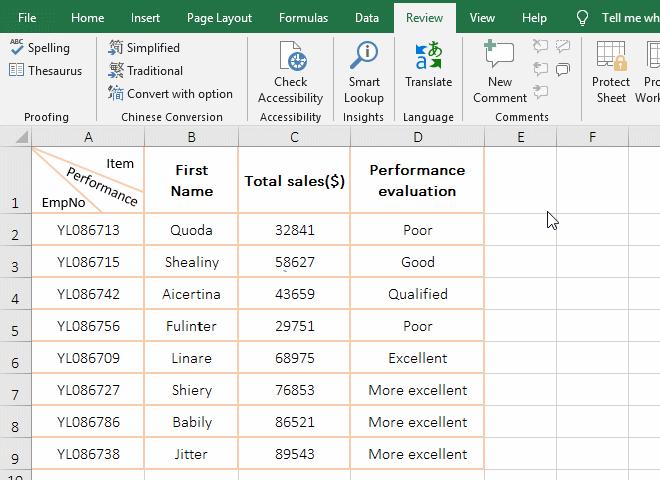Open Convert with option dialog

coord(170,94)
